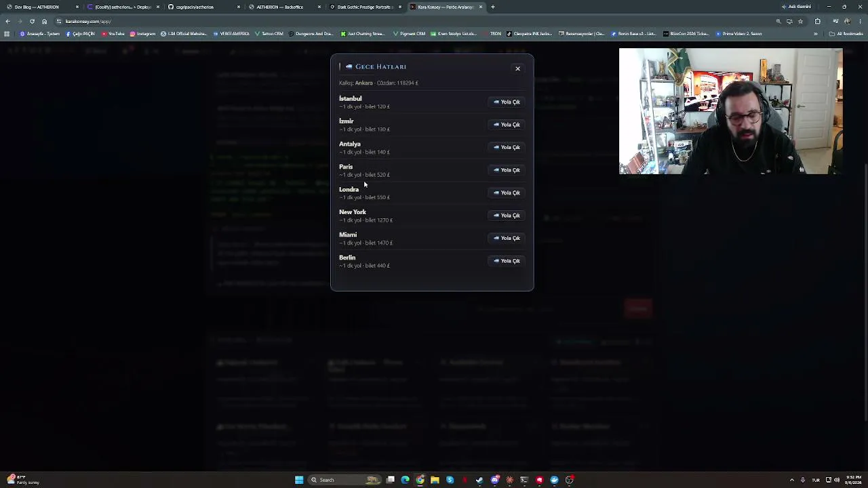868x488 pixels.
Task: Open the YouTube bookmark
Action: (113, 33)
